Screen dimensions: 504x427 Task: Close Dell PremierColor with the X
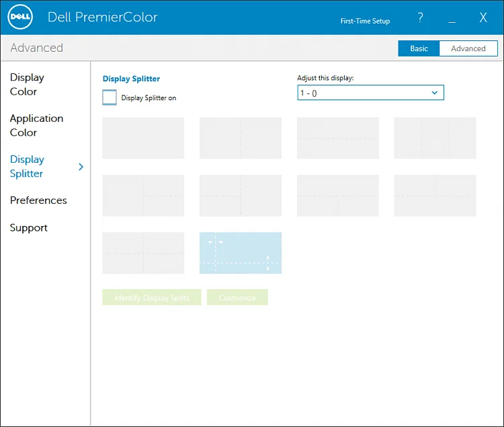coord(483,17)
